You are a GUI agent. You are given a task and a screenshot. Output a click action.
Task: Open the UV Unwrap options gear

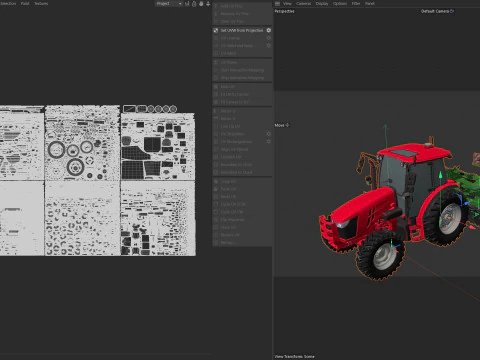[269, 38]
